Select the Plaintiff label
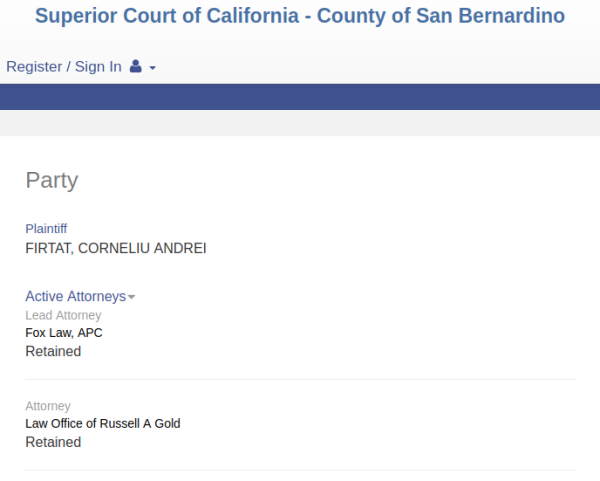 pyautogui.click(x=46, y=228)
